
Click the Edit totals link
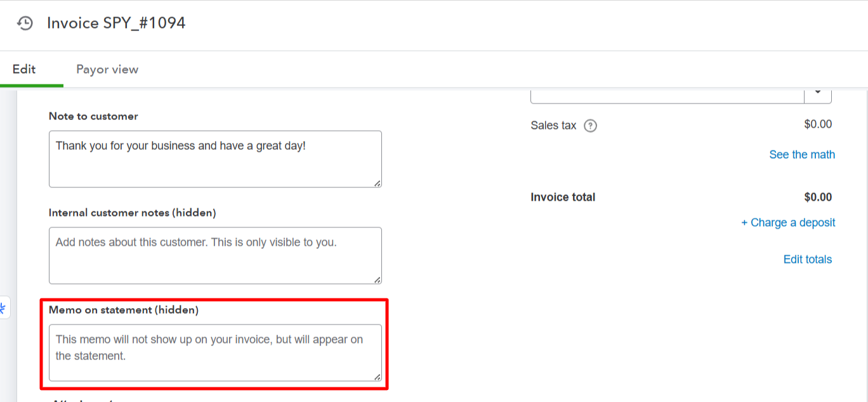tap(807, 259)
